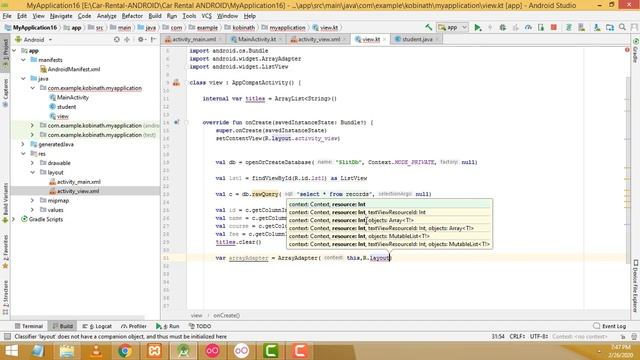Open the TODO tool window
The width and height of the screenshot is (640, 360).
200,326
